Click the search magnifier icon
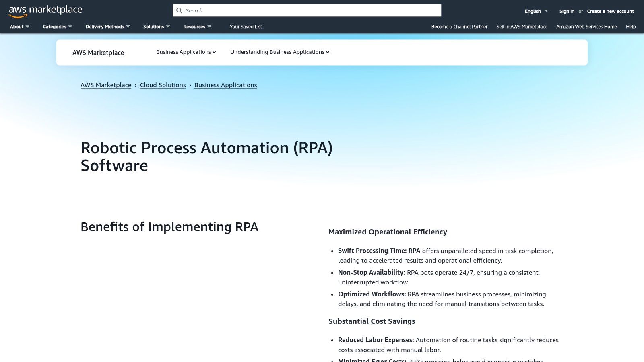This screenshot has width=644, height=362. [180, 10]
